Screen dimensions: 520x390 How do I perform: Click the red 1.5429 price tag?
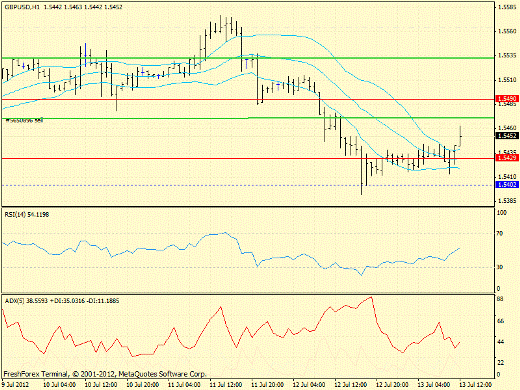507,158
